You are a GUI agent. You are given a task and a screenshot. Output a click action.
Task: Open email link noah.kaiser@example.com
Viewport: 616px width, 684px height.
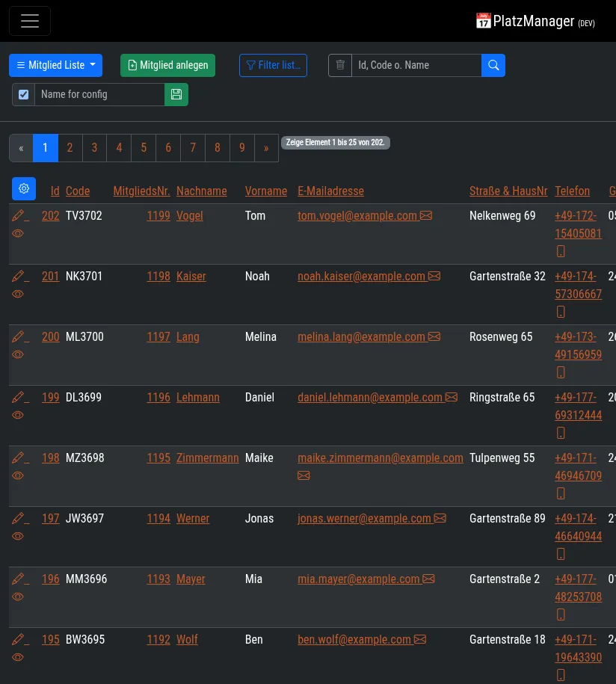coord(361,276)
